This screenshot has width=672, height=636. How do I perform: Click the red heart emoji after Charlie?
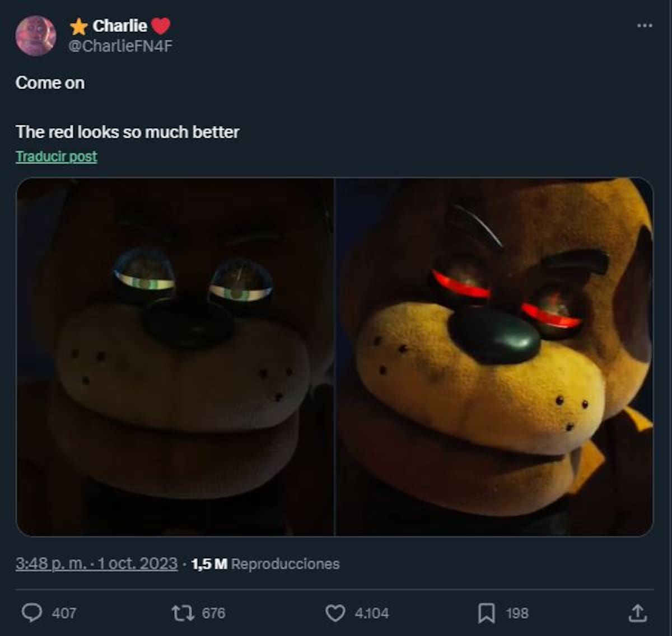pyautogui.click(x=161, y=26)
